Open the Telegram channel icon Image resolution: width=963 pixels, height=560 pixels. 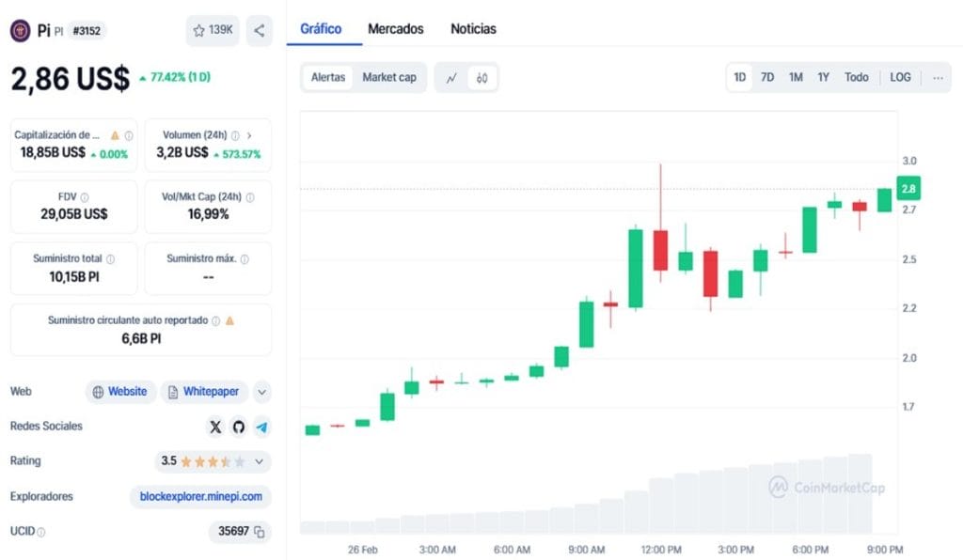(x=261, y=427)
